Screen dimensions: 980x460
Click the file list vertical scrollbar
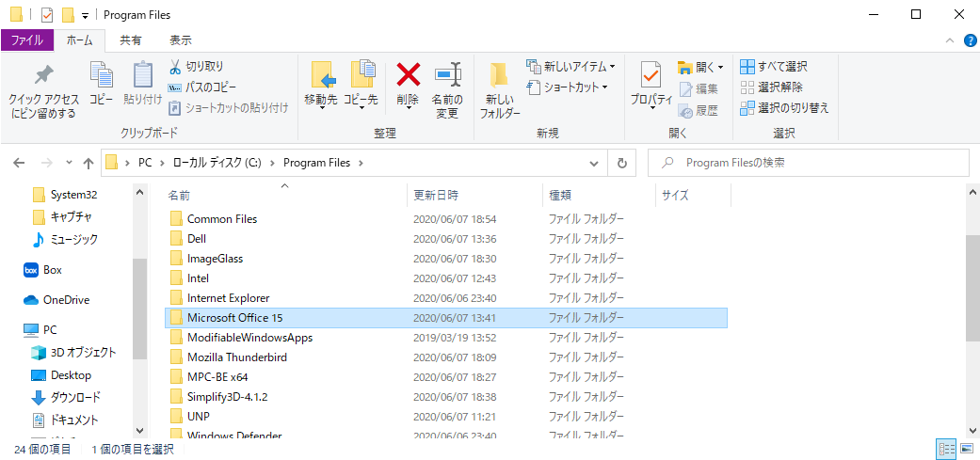(x=972, y=289)
